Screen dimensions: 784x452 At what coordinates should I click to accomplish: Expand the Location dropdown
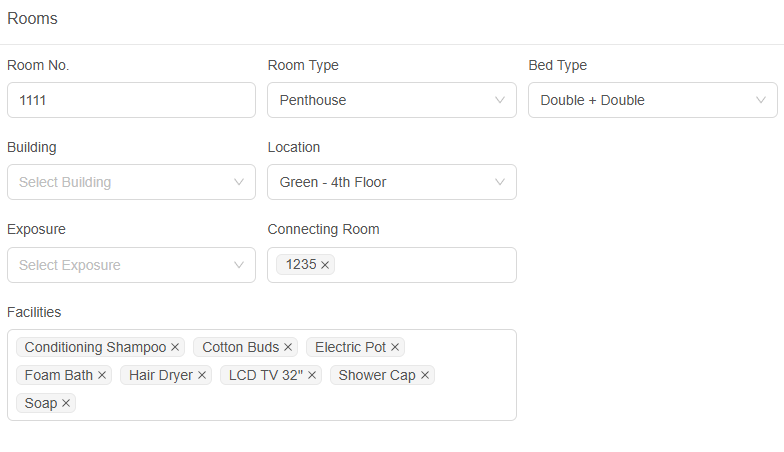[380, 182]
